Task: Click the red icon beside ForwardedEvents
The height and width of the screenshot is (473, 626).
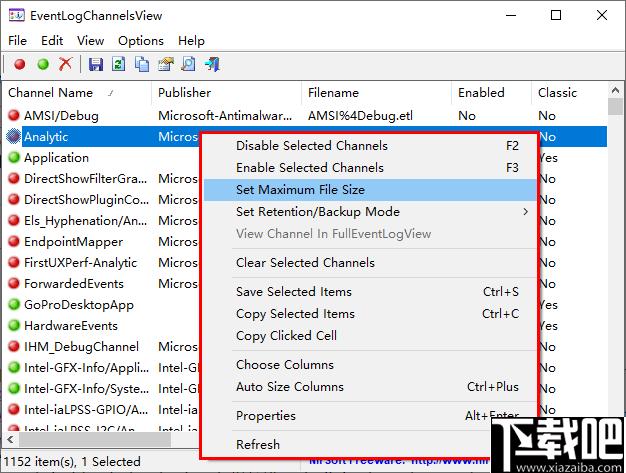Action: click(14, 283)
